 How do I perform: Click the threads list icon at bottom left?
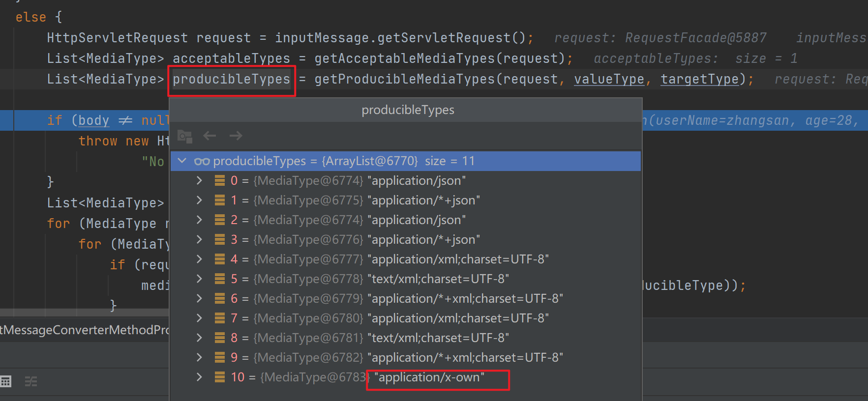31,381
